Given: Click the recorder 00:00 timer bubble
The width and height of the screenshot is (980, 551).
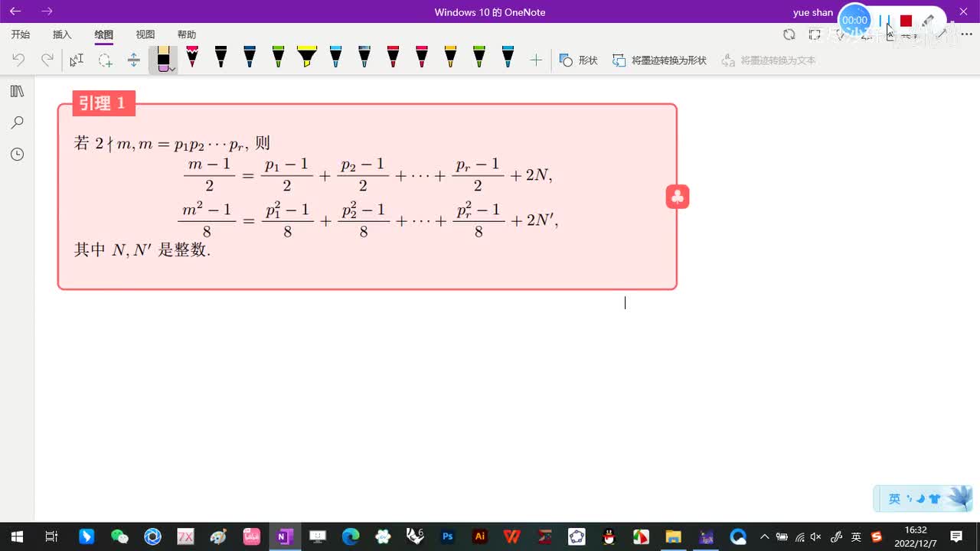Looking at the screenshot, I should pyautogui.click(x=854, y=21).
